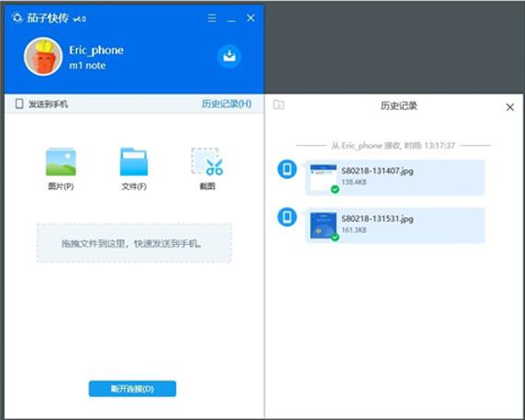
Task: Close the 历史记录 history panel
Action: coord(510,107)
